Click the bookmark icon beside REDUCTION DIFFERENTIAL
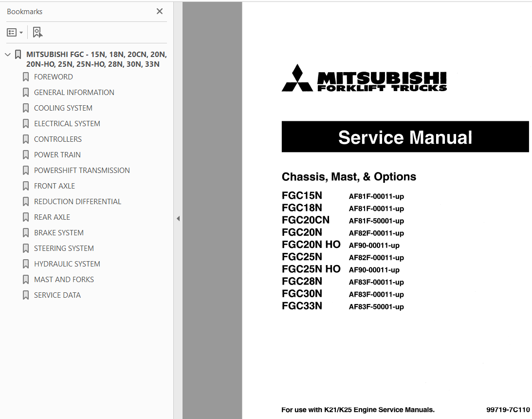532x419 pixels. 26,202
